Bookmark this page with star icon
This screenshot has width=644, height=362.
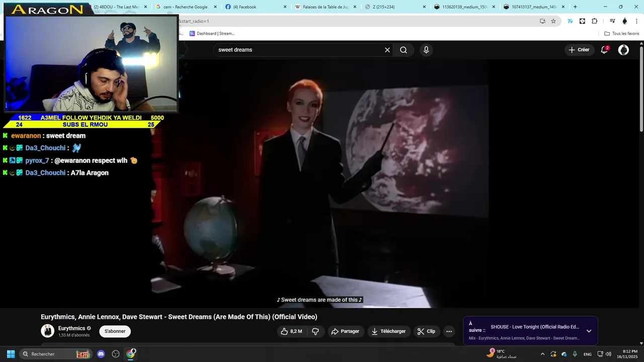tap(553, 21)
